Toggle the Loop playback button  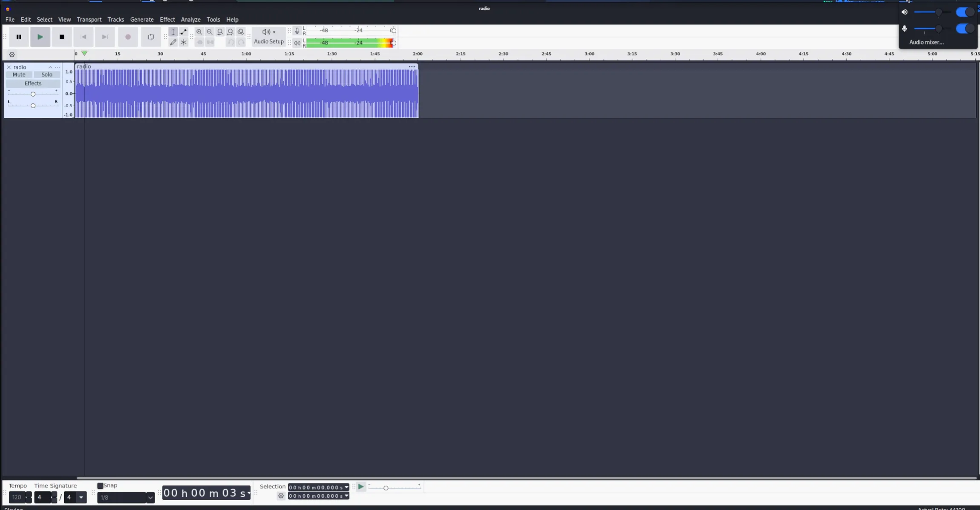[151, 37]
